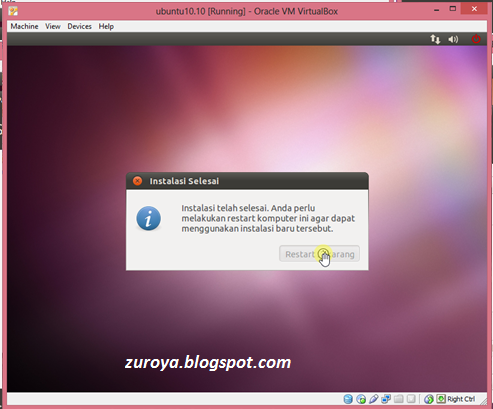This screenshot has width=493, height=409.
Task: Click the VirtualBox title bar app icon
Action: point(13,11)
